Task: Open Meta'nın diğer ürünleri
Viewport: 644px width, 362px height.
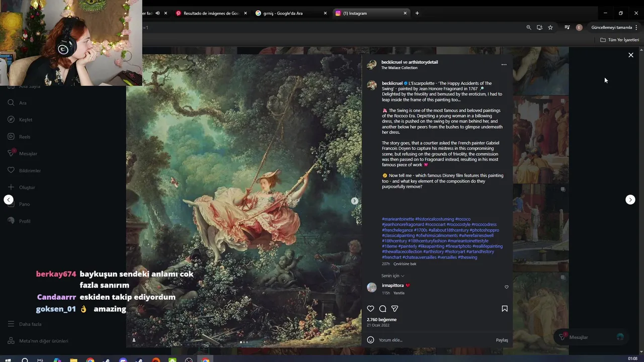Action: [38, 341]
